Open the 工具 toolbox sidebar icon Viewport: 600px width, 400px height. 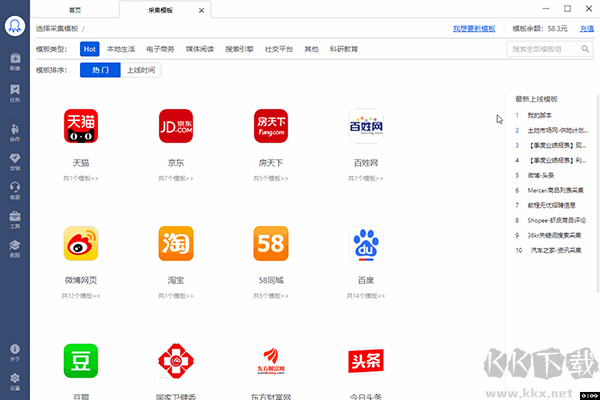(x=15, y=220)
